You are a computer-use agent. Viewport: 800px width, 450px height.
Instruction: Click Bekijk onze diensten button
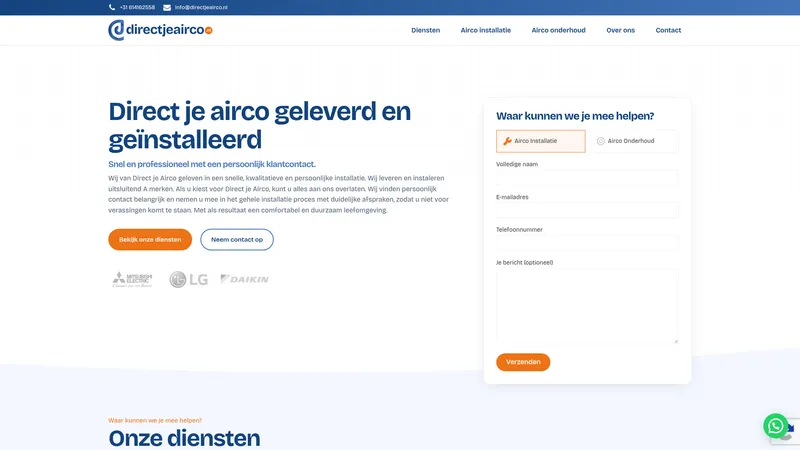click(x=150, y=239)
